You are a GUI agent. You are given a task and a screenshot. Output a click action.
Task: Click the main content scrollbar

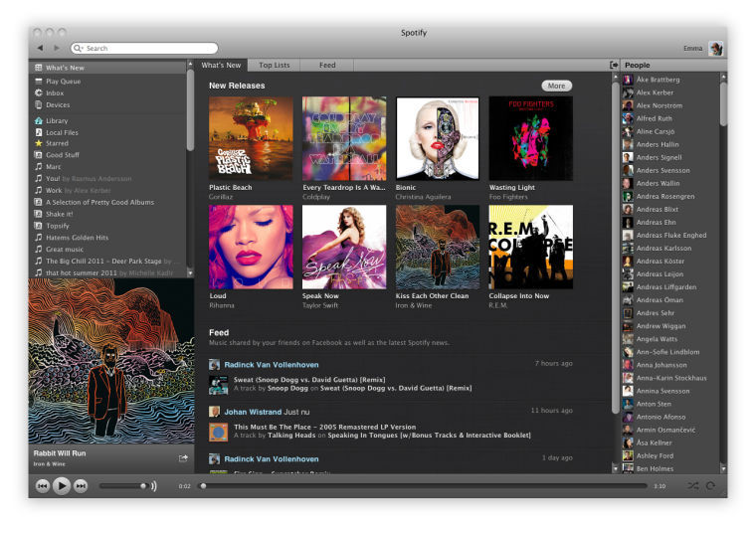615,248
